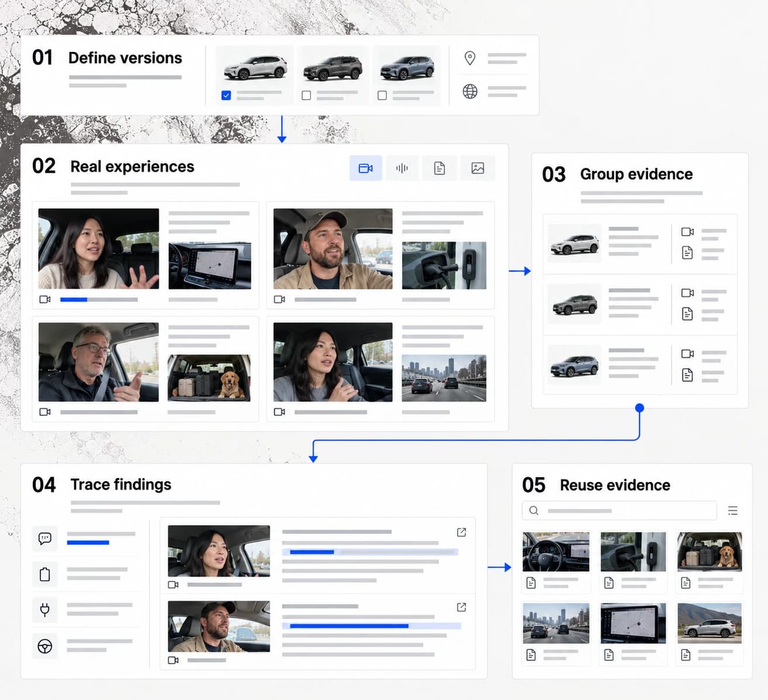The image size is (768, 700).
Task: Select the white car row in Group evidence
Action: (x=640, y=244)
